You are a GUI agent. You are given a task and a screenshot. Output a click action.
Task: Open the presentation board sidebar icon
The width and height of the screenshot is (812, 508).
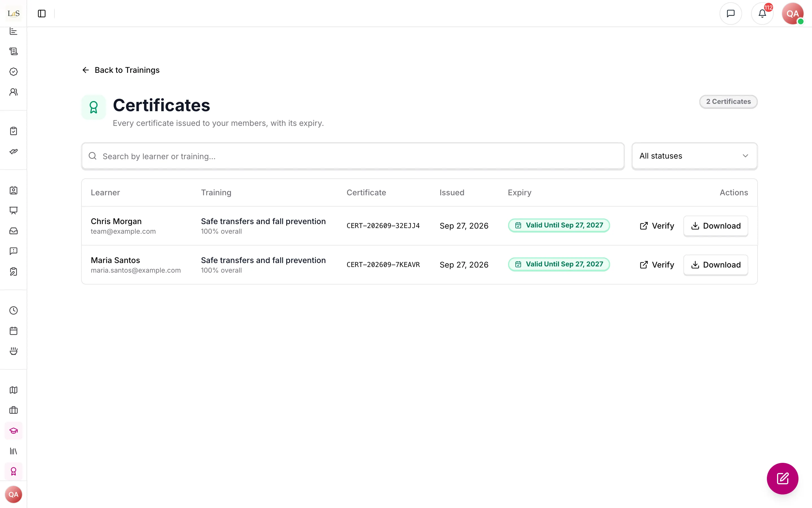point(14,211)
